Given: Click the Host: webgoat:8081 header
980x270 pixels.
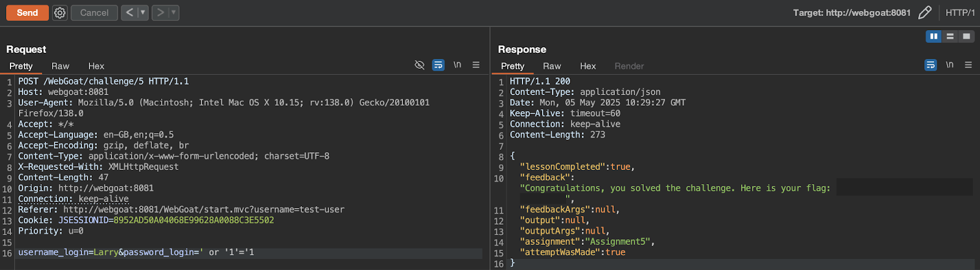Looking at the screenshot, I should coord(63,92).
